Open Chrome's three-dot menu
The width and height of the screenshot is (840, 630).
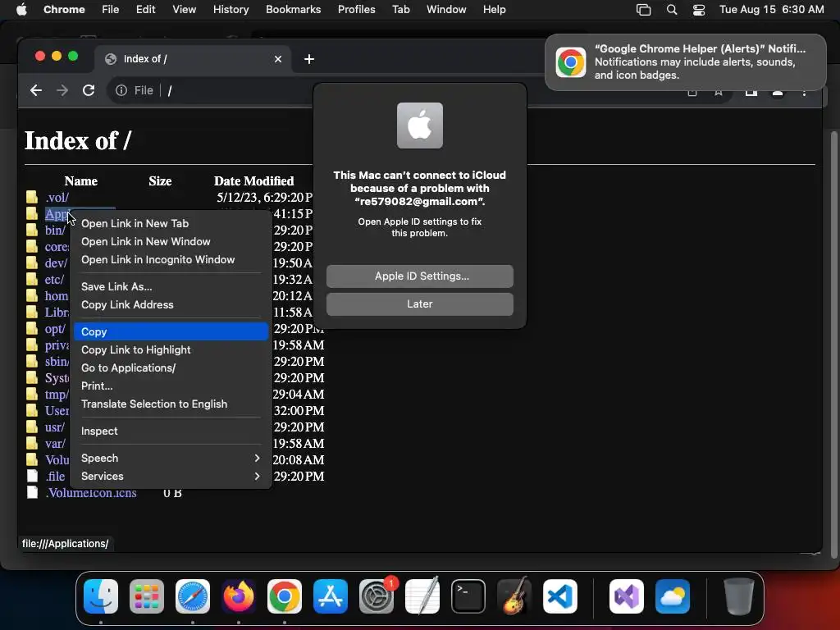click(804, 92)
